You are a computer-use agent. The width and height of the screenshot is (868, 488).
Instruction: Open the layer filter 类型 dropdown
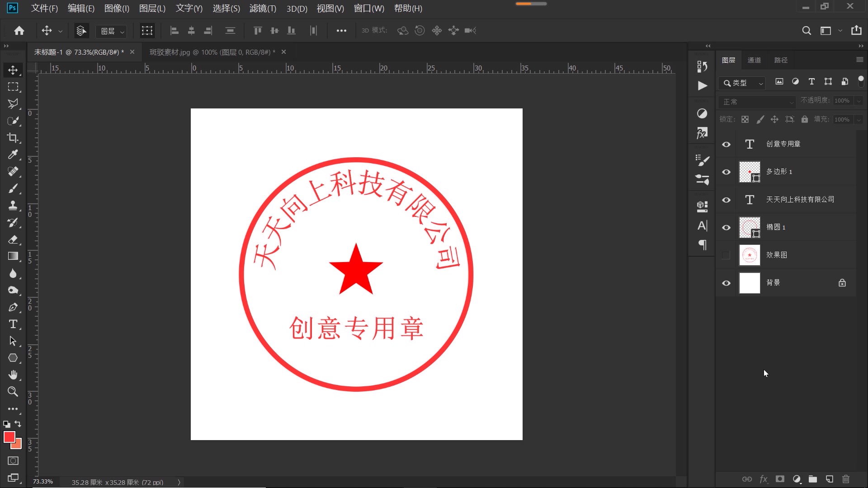tap(761, 83)
